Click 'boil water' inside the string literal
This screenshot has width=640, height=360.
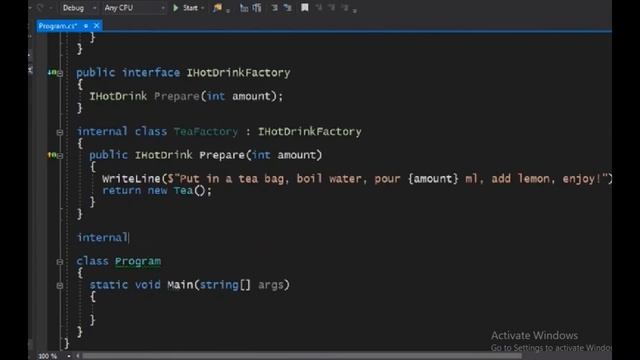(329, 179)
